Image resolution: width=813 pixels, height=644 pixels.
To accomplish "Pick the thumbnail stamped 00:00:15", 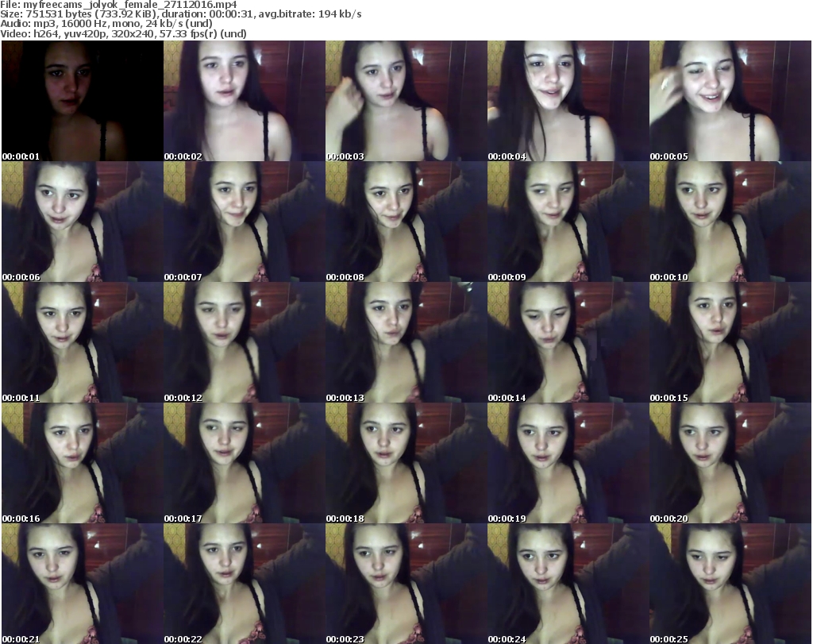I will click(730, 343).
